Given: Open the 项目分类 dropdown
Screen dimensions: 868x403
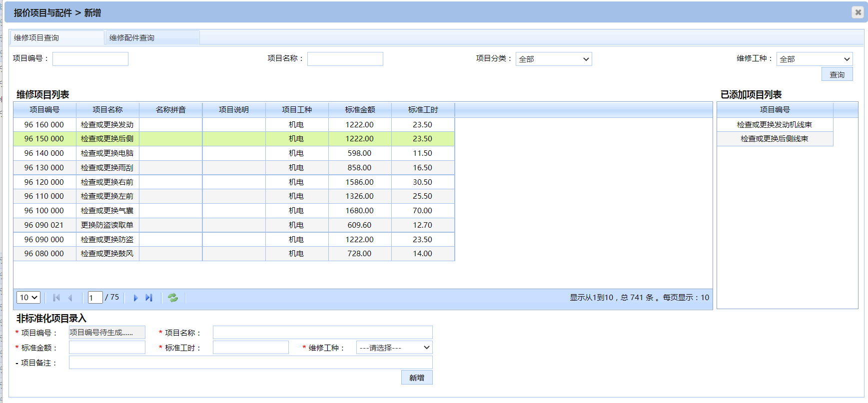Looking at the screenshot, I should point(554,59).
